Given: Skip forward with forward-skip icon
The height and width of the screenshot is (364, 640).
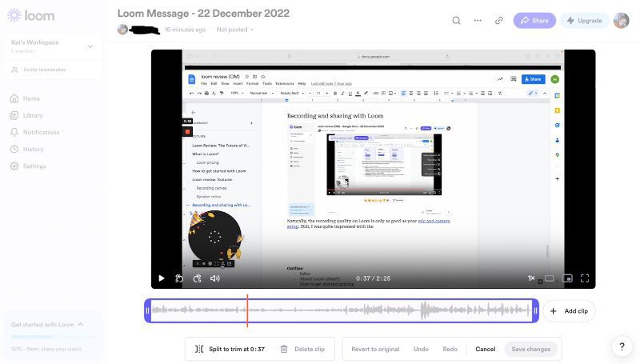Looking at the screenshot, I should pyautogui.click(x=197, y=278).
